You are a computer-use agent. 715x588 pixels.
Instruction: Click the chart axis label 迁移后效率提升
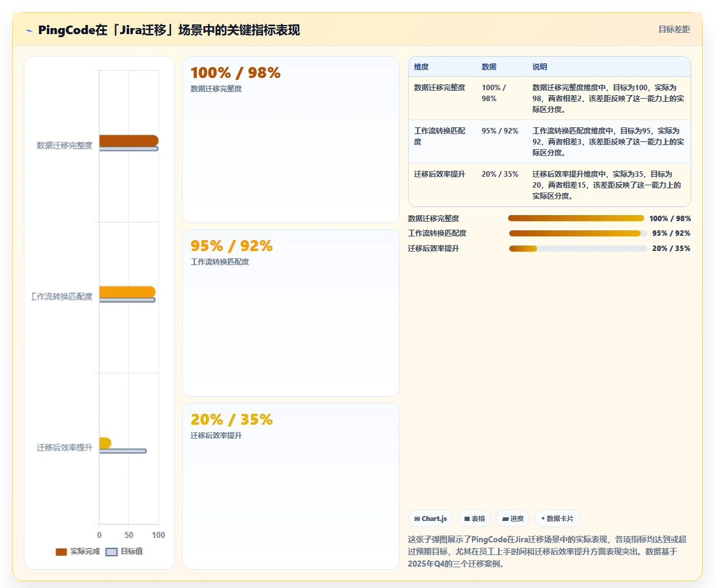click(65, 447)
